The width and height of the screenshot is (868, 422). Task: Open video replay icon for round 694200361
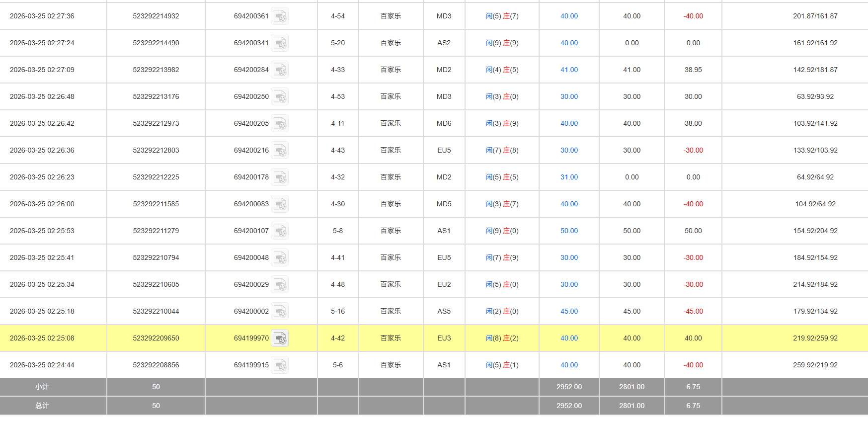coord(280,16)
